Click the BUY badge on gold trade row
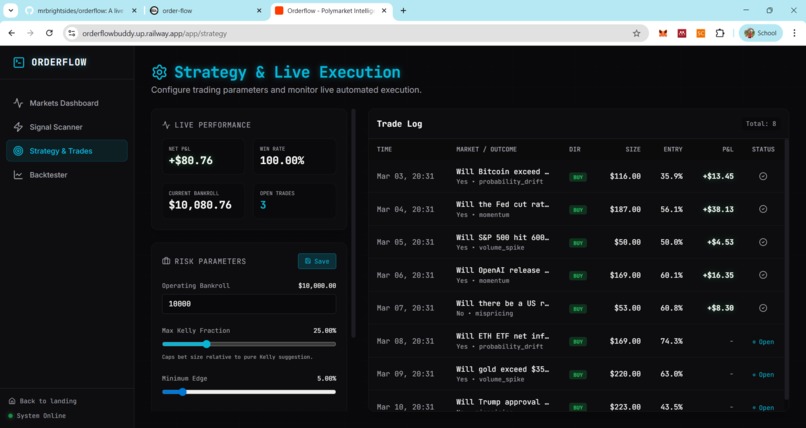This screenshot has height=428, width=806. click(578, 375)
